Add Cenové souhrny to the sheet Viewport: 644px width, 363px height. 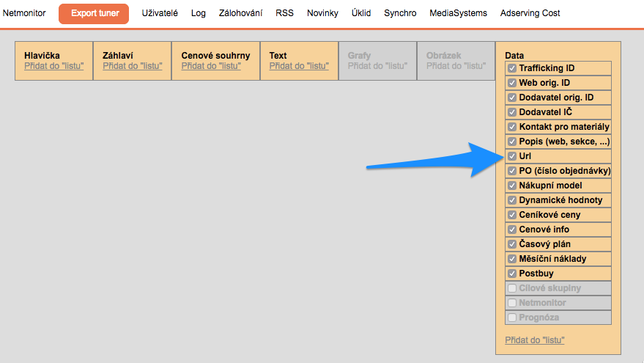[x=211, y=66]
